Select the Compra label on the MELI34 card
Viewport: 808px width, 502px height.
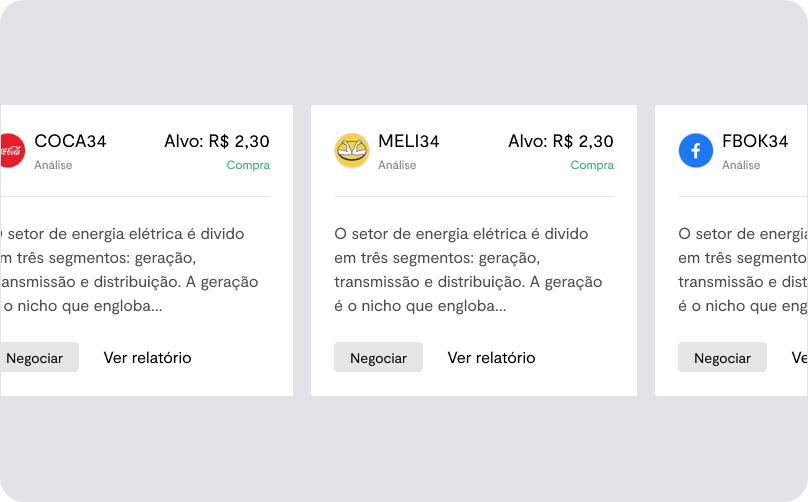pos(592,165)
